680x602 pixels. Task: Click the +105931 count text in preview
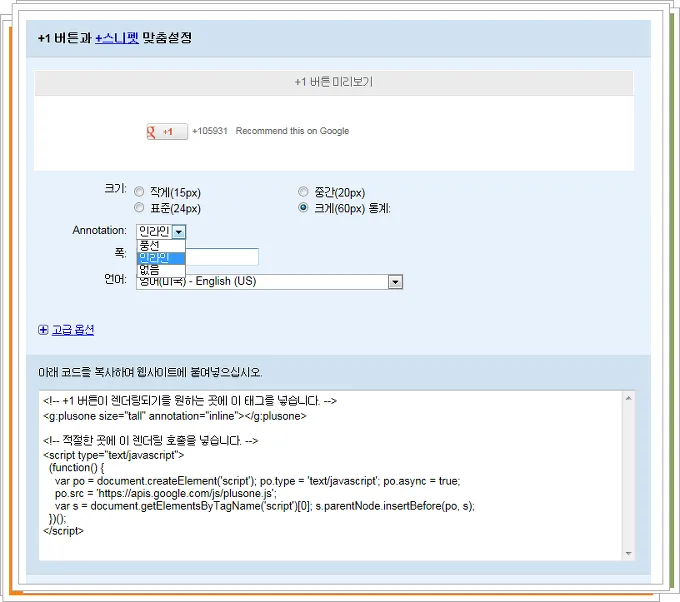tap(210, 131)
